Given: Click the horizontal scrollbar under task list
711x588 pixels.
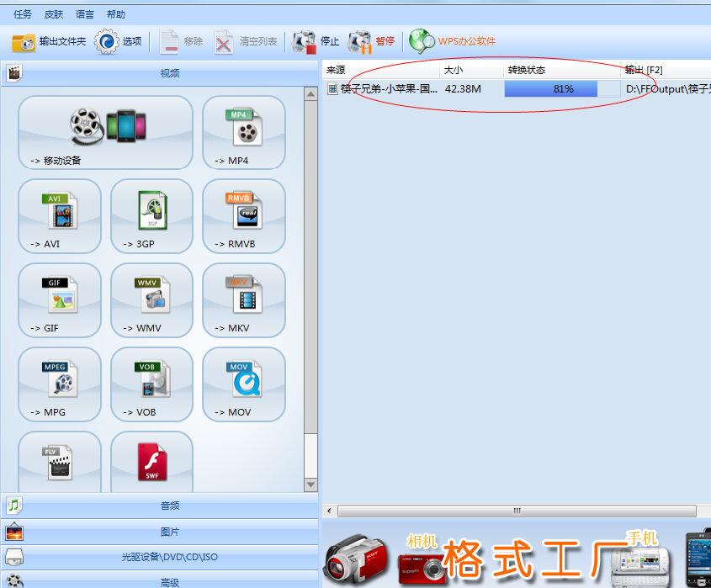Looking at the screenshot, I should [x=517, y=511].
